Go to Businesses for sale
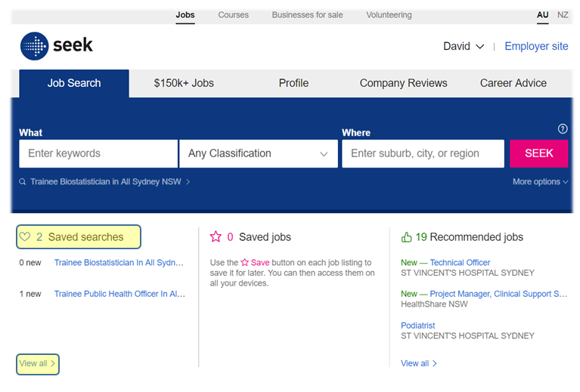This screenshot has width=580, height=392. (307, 15)
